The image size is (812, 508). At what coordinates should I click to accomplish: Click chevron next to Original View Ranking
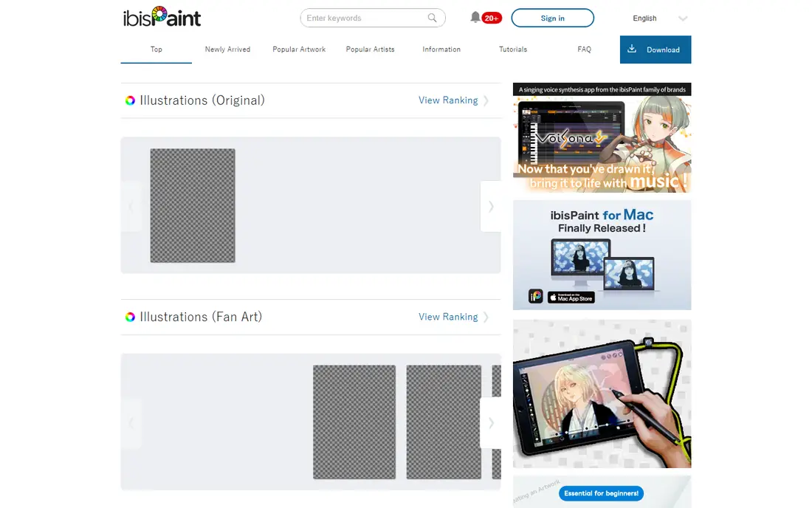(486, 100)
